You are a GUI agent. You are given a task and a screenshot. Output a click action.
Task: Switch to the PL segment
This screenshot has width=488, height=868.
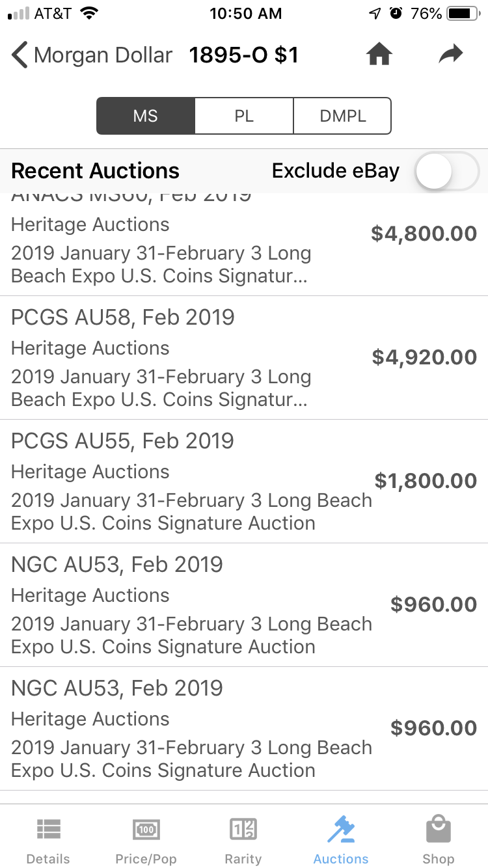click(x=244, y=116)
